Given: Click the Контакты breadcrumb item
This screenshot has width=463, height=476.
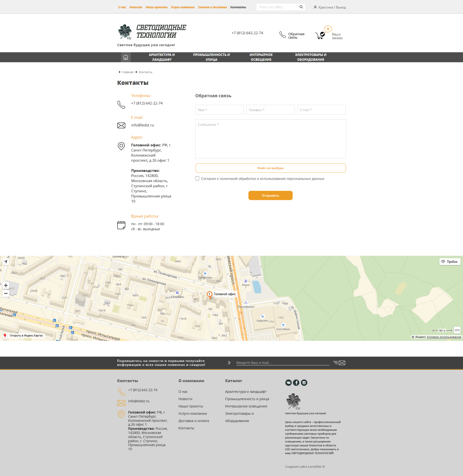Looking at the screenshot, I should (x=145, y=72).
